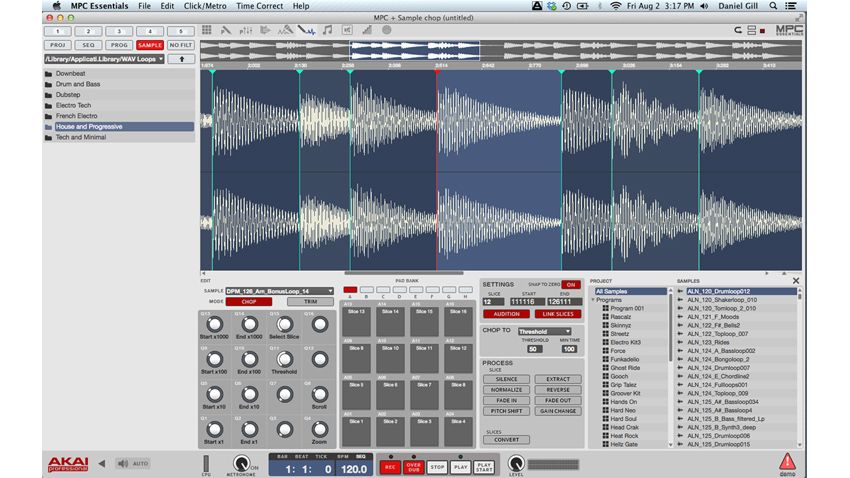The image size is (850, 478).
Task: Click the PITCH SHIFT button
Action: (506, 411)
